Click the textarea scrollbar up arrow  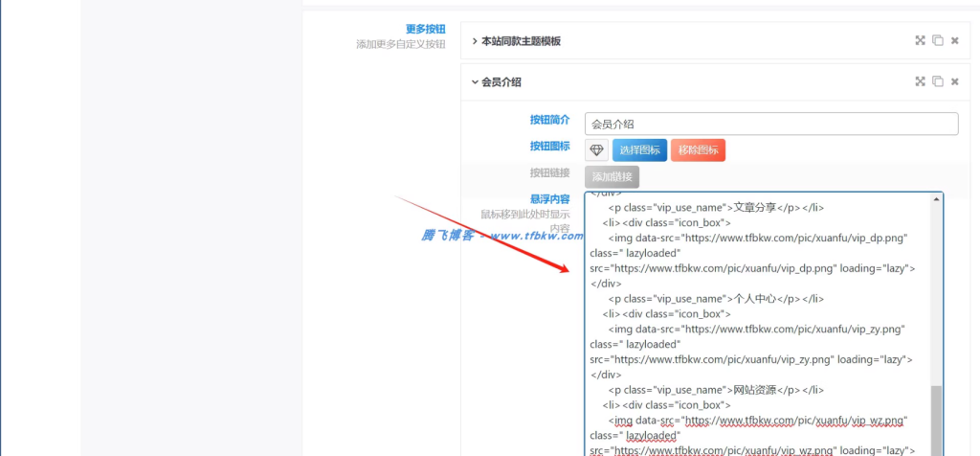[937, 199]
